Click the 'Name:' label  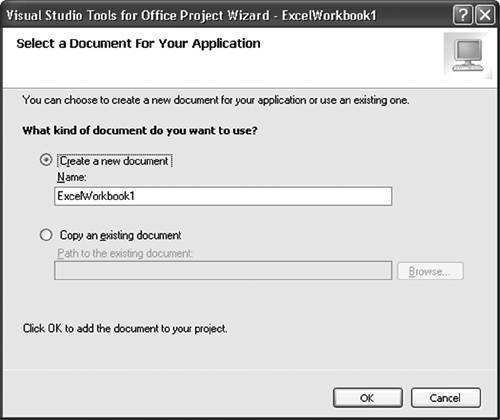pyautogui.click(x=71, y=177)
